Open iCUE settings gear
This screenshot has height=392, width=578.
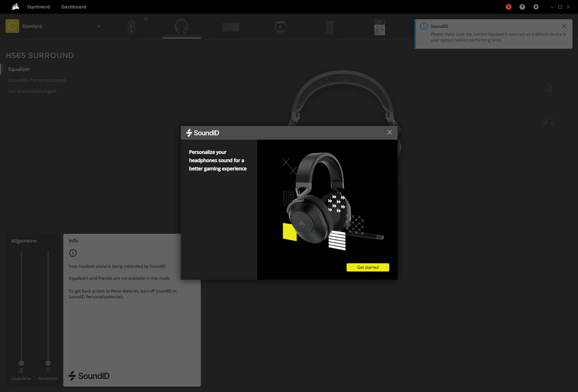tap(536, 6)
